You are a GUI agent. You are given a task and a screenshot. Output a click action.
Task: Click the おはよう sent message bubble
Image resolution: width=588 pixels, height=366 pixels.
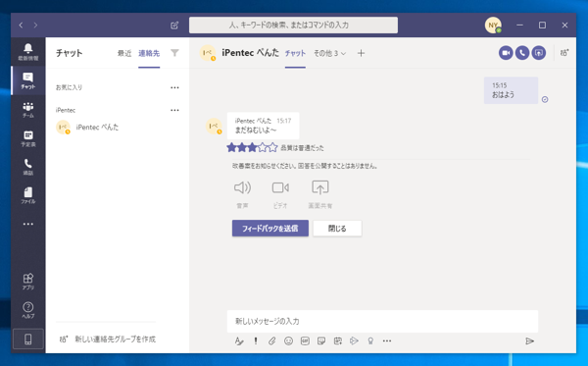(x=511, y=90)
